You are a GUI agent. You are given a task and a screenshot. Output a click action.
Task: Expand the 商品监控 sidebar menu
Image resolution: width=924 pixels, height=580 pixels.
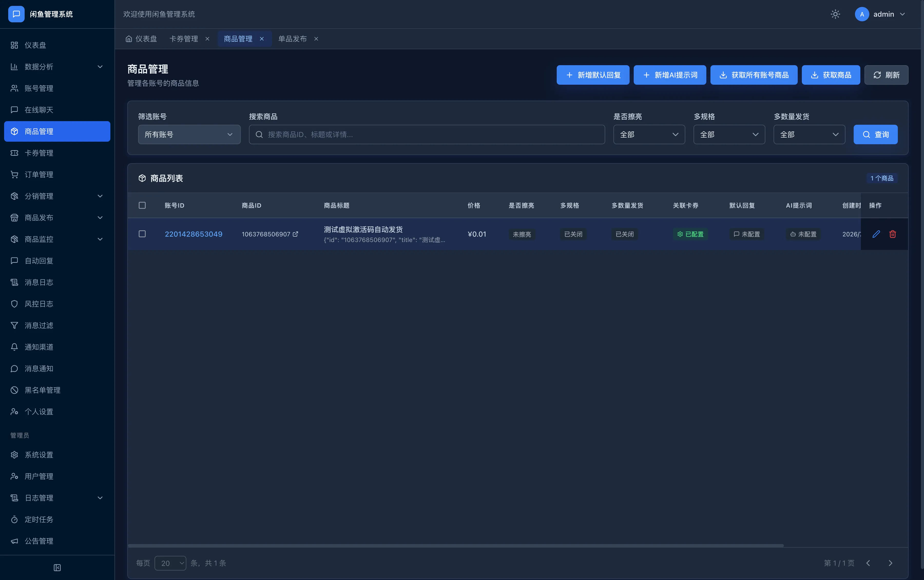57,239
